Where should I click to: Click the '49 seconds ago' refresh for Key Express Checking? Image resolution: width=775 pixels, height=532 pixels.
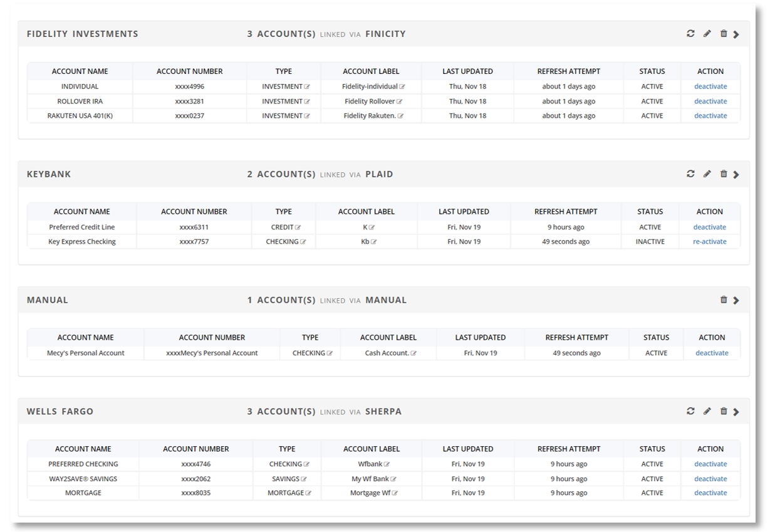[566, 241]
